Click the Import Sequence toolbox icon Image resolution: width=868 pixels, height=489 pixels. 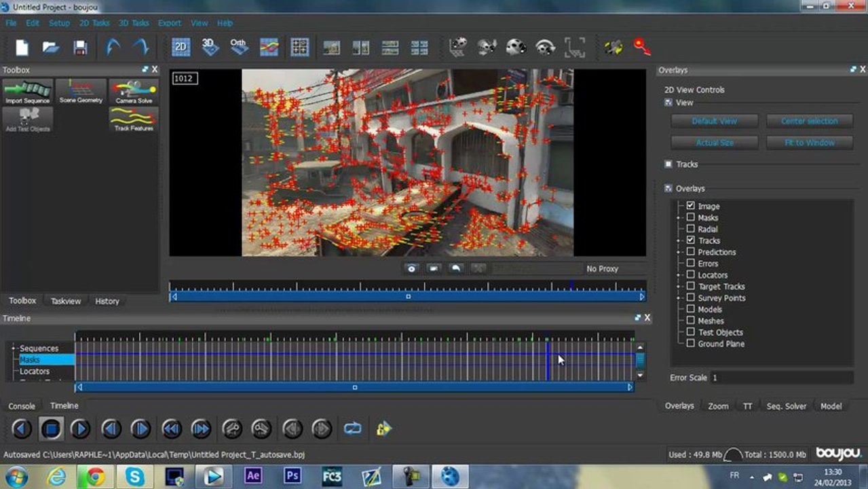[28, 92]
